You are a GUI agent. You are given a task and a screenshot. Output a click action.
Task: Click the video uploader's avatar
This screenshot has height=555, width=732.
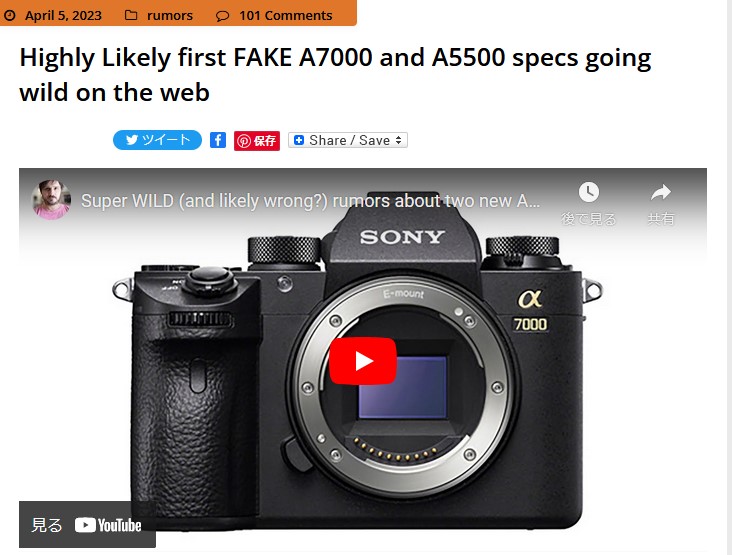point(51,200)
